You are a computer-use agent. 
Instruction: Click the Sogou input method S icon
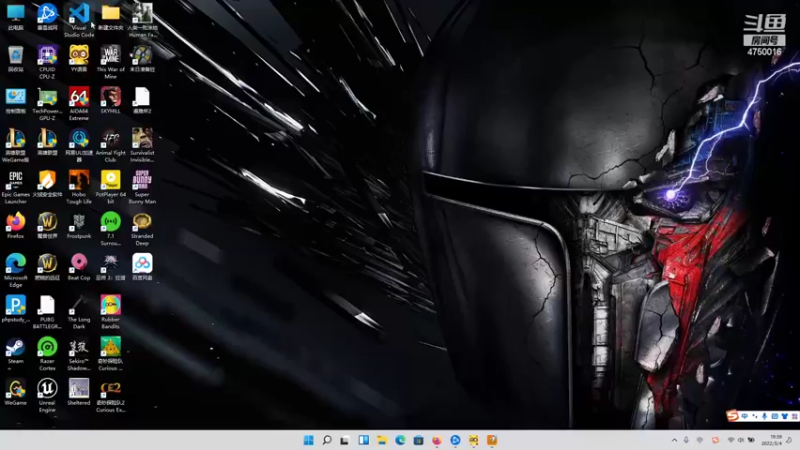pos(733,416)
